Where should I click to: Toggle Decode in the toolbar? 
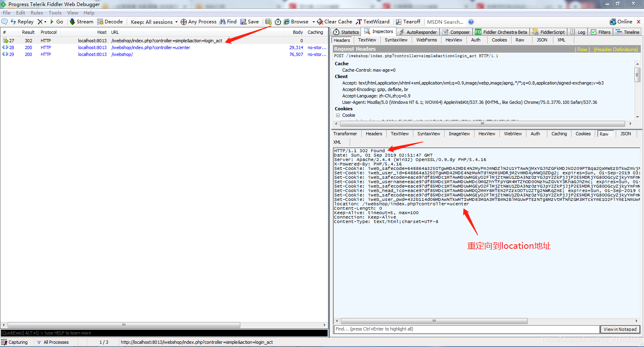pyautogui.click(x=110, y=22)
